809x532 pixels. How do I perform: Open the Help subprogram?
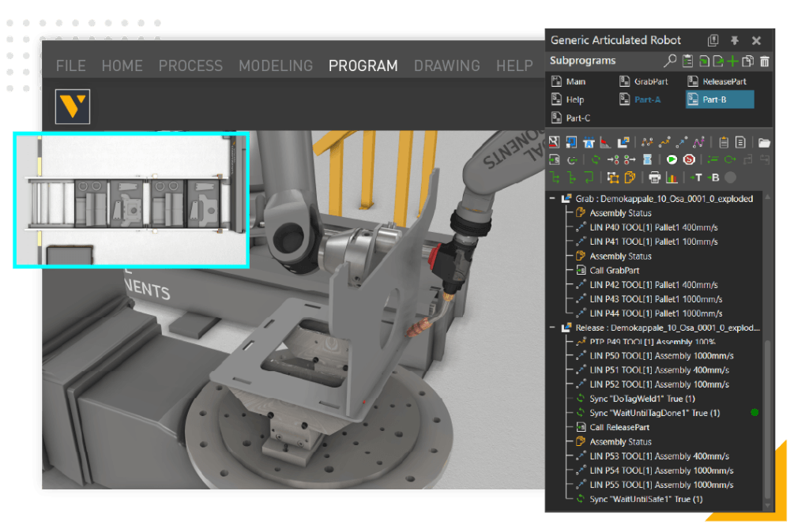click(x=568, y=99)
